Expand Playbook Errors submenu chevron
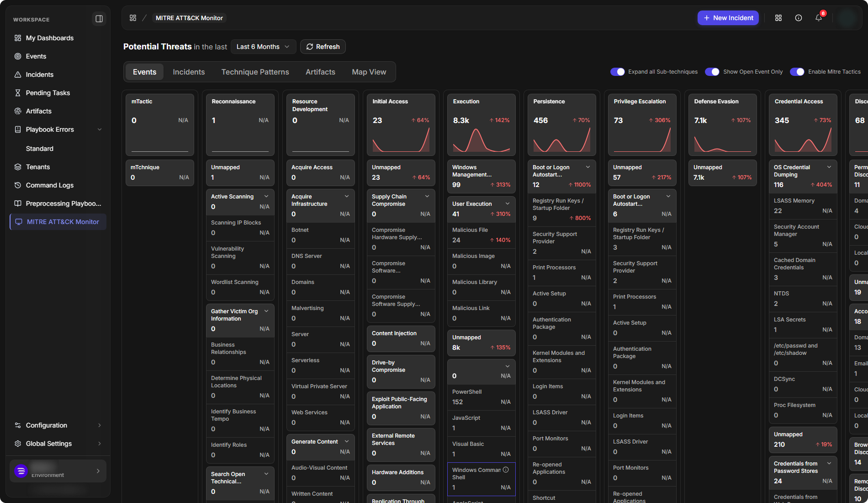Image resolution: width=868 pixels, height=503 pixels. pos(100,129)
